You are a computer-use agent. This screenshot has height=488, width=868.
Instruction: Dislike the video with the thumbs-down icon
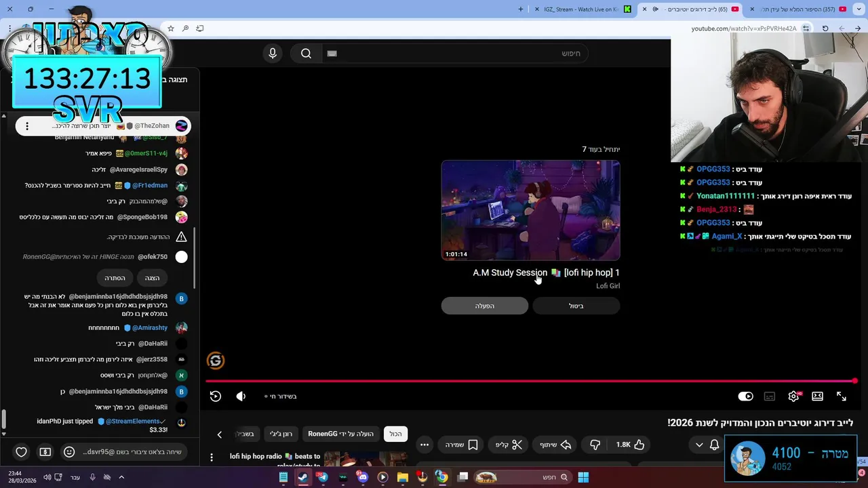pyautogui.click(x=595, y=445)
